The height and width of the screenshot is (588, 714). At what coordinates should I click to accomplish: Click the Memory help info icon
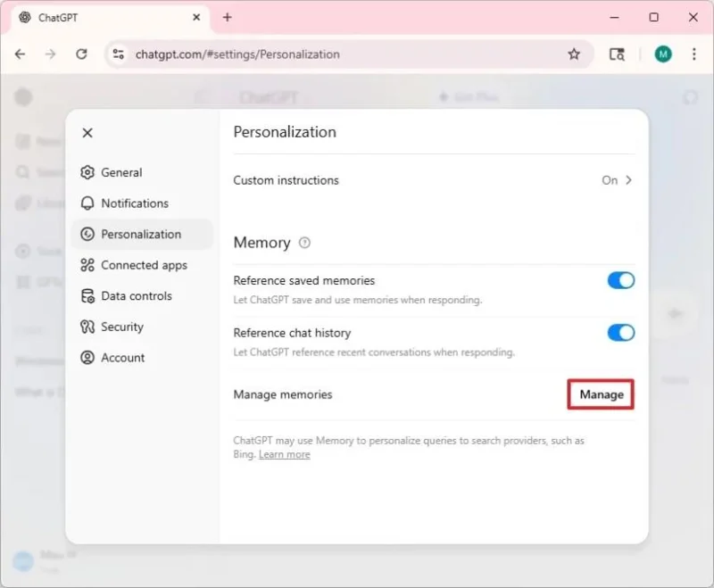(x=304, y=243)
